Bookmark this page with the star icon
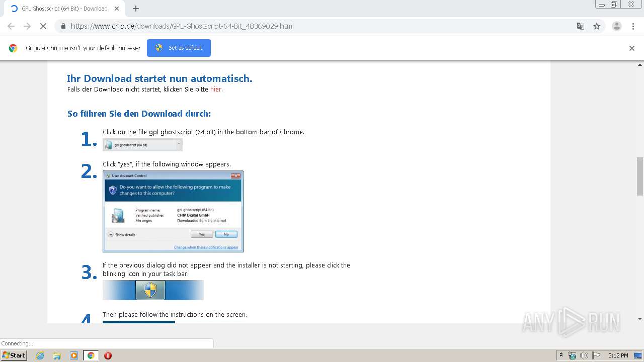 (x=597, y=26)
